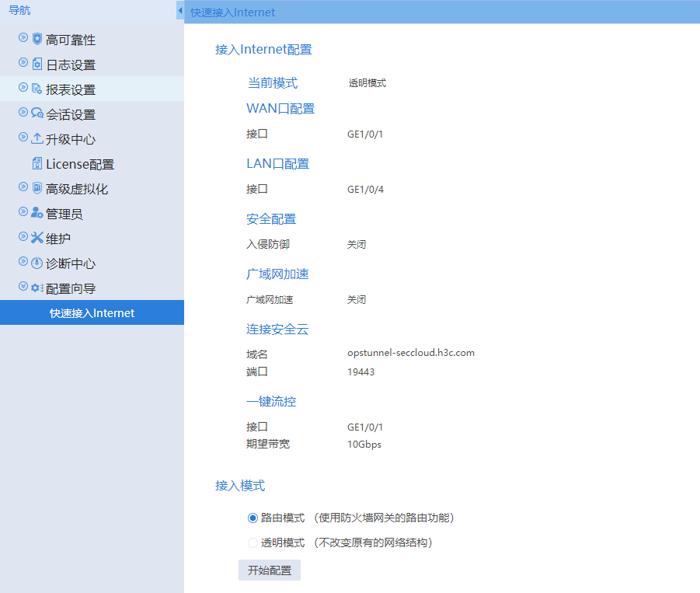Expand the 管理员 menu chevron
The width and height of the screenshot is (700, 593).
[23, 211]
